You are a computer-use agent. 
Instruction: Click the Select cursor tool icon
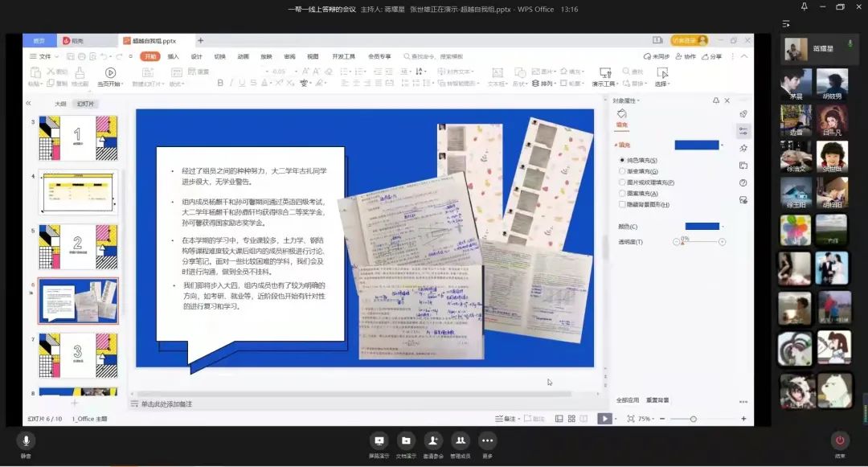(662, 72)
